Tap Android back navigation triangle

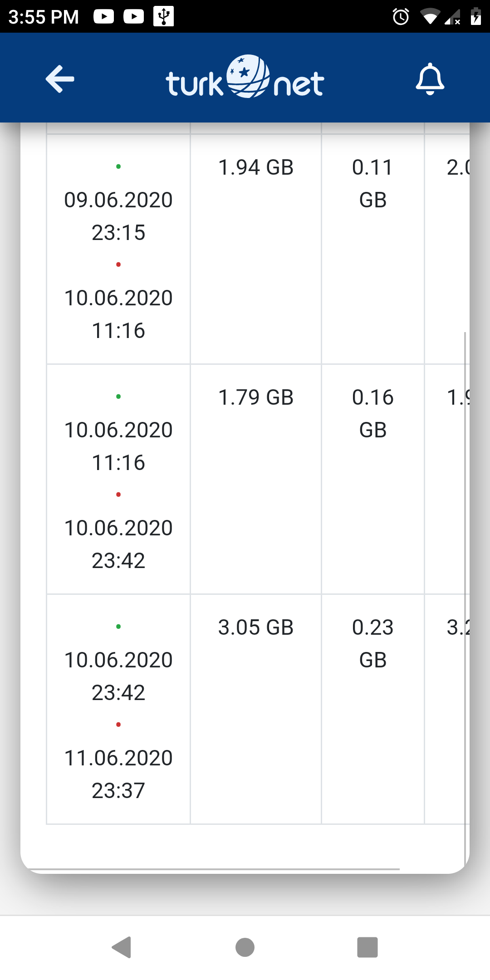[x=122, y=947]
